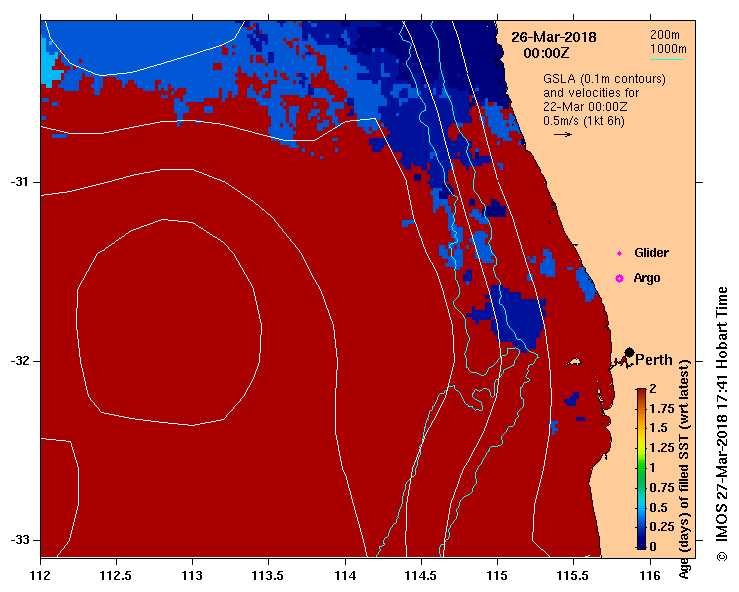Click the colorbar value '1.5'
This screenshot has width=739, height=592.
[x=659, y=428]
